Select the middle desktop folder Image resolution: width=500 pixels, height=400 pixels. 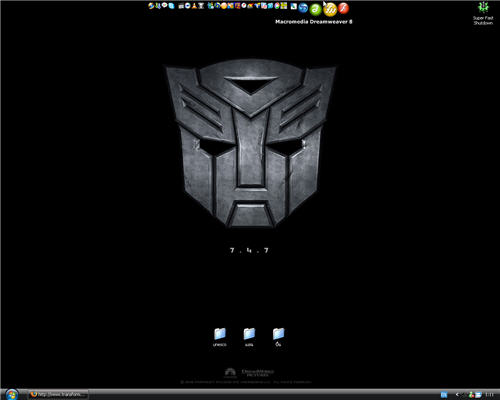point(249,337)
